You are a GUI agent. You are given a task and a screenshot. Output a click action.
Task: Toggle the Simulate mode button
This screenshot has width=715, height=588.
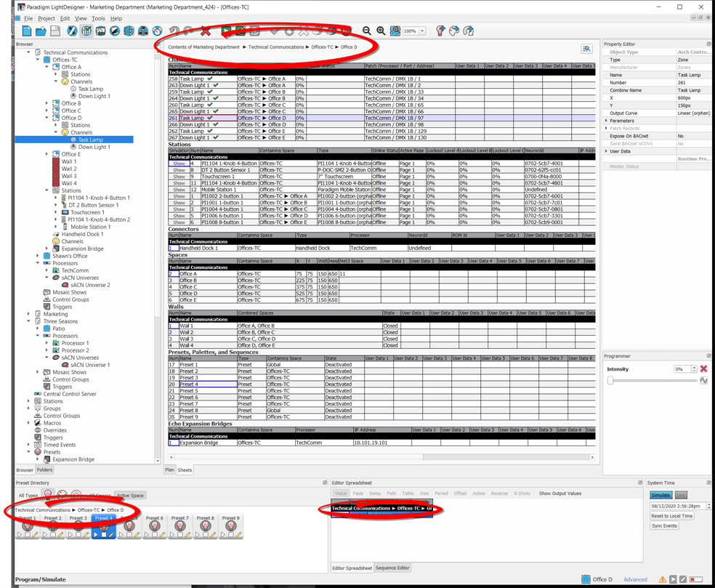point(660,495)
